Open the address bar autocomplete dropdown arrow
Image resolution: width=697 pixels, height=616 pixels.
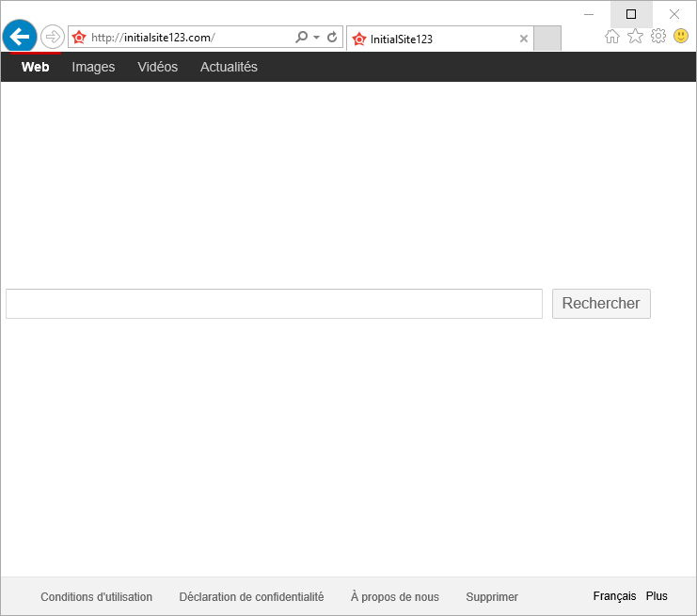[316, 38]
